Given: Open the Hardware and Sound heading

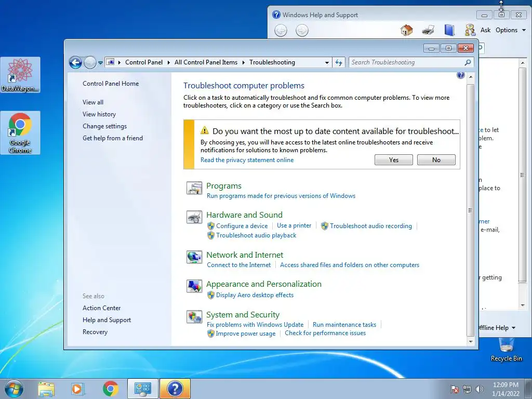Looking at the screenshot, I should coord(244,215).
